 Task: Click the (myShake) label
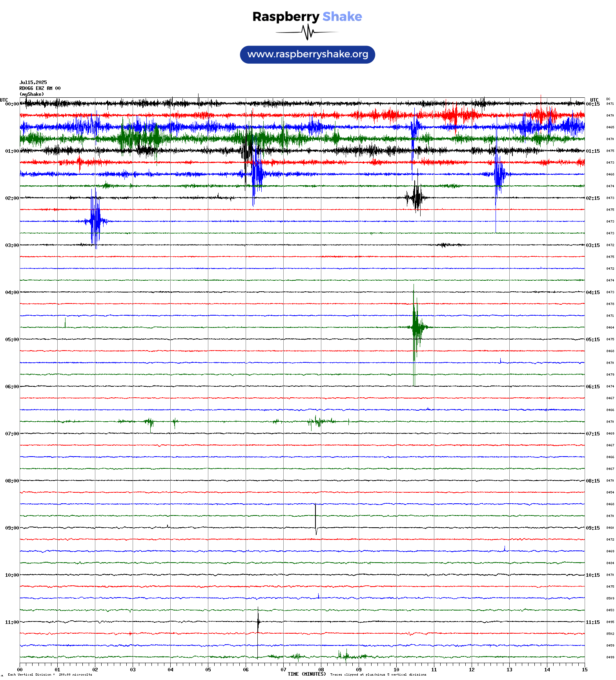point(31,94)
